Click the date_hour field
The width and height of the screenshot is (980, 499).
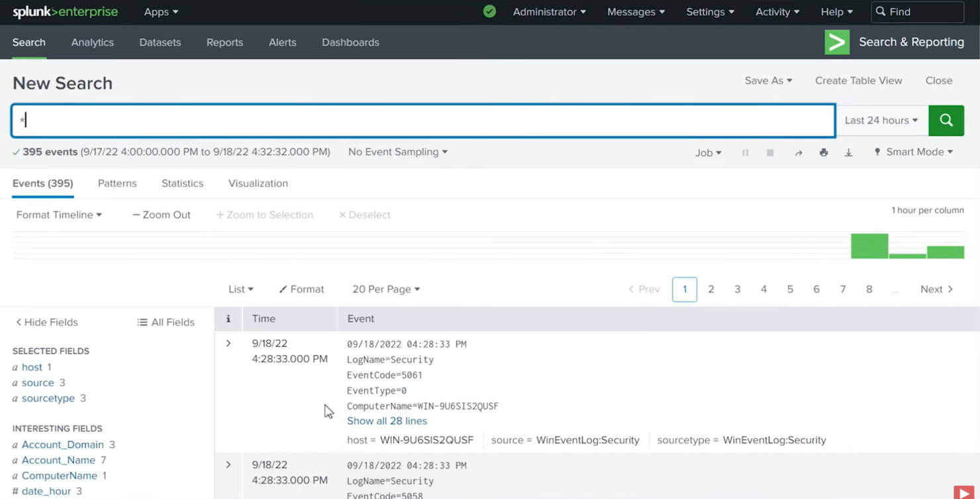[46, 491]
